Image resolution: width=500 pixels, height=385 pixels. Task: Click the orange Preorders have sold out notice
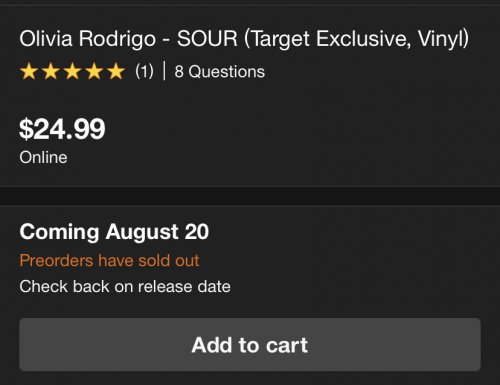point(109,260)
